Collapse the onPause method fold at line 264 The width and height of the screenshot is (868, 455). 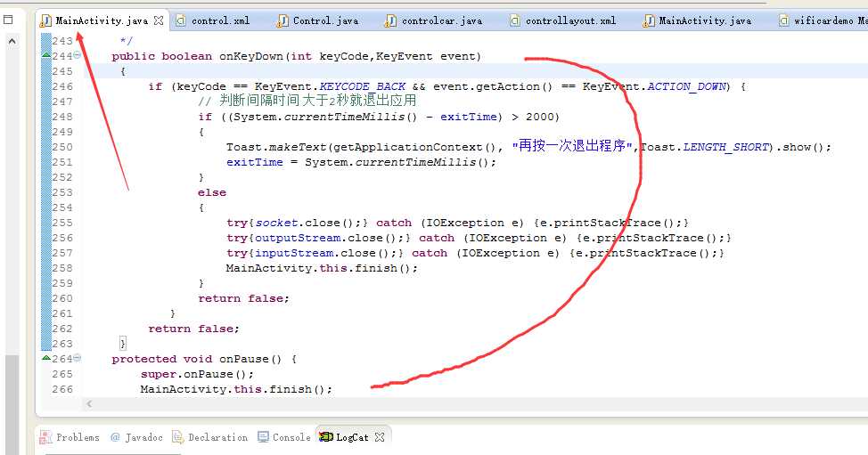pyautogui.click(x=77, y=358)
